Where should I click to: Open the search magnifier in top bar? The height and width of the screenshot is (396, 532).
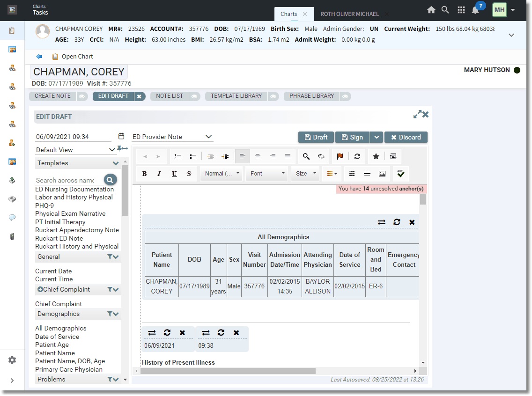445,10
